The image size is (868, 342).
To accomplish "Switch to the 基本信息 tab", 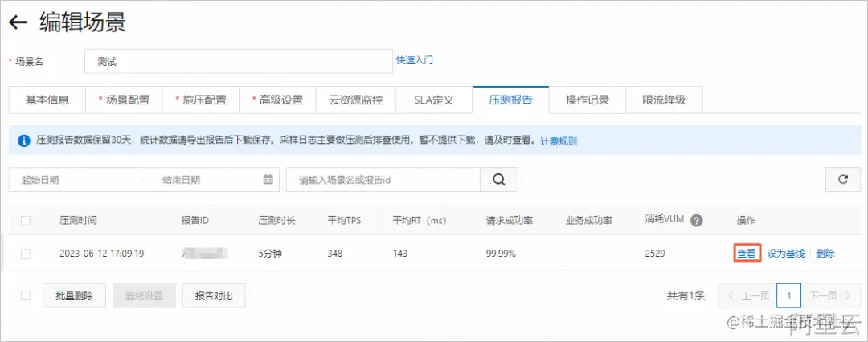I will (47, 100).
